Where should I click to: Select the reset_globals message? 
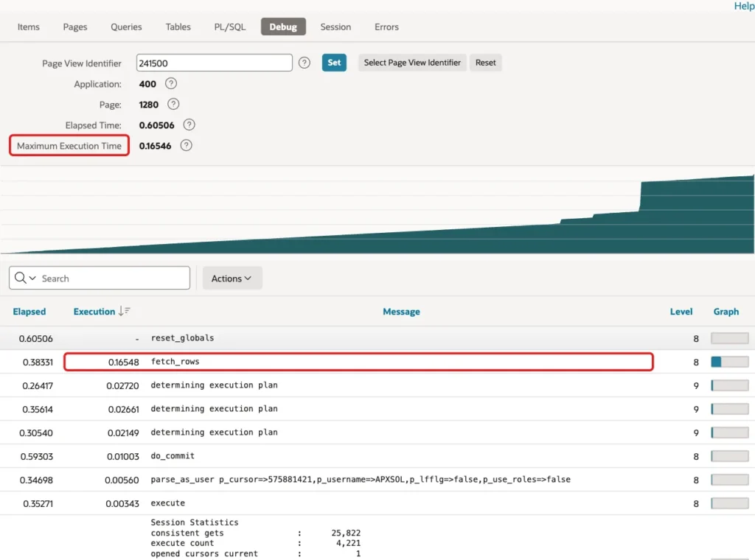(183, 337)
